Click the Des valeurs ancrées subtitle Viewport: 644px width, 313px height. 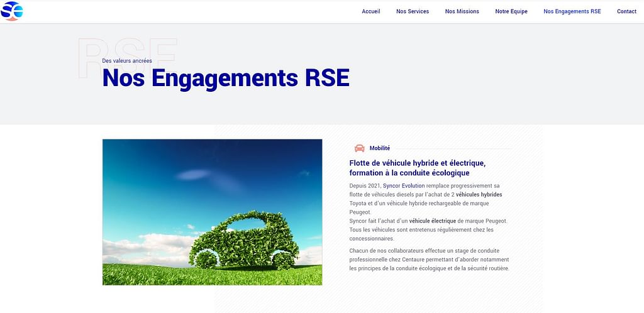point(127,61)
